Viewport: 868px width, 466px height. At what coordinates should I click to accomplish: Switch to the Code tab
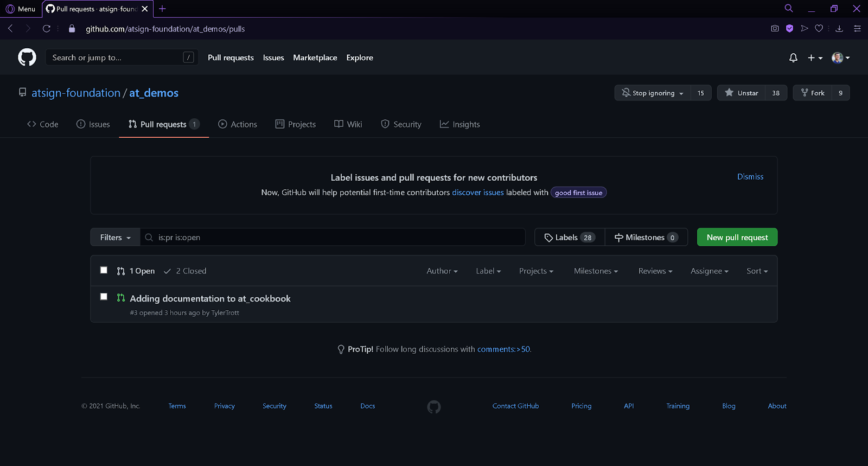[x=43, y=124]
